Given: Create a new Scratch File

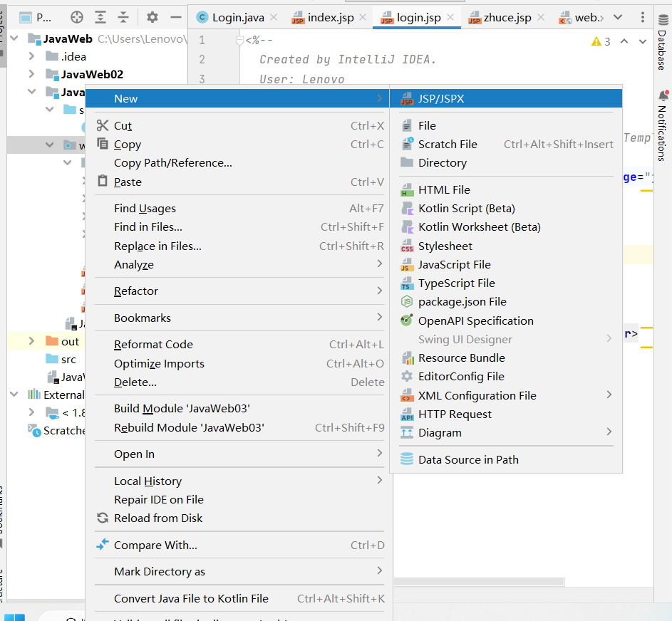Looking at the screenshot, I should (506, 145).
